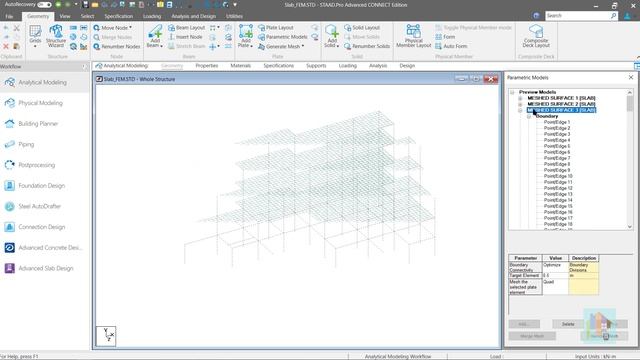640x360 pixels.
Task: Open the Add Solid dropdown arrow
Action: [x=338, y=46]
